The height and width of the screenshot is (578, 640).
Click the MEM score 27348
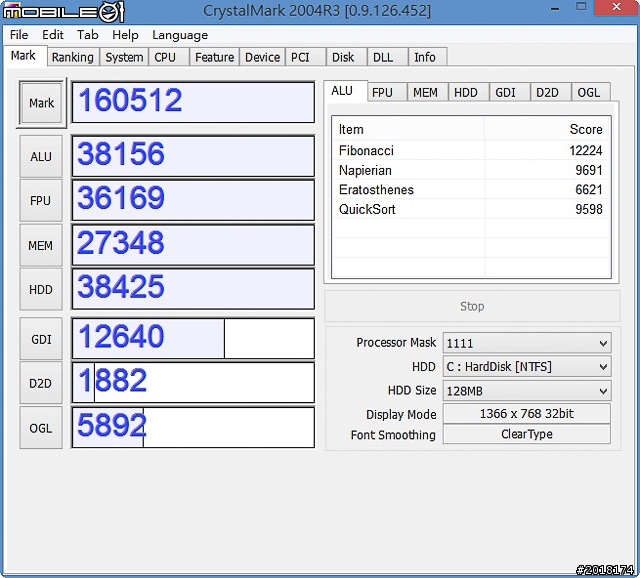[193, 245]
